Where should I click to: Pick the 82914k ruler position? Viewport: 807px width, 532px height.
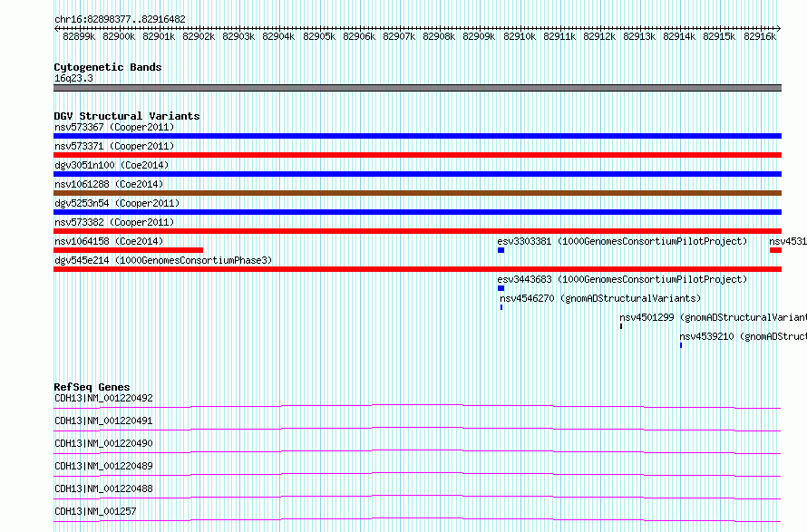coord(679,36)
